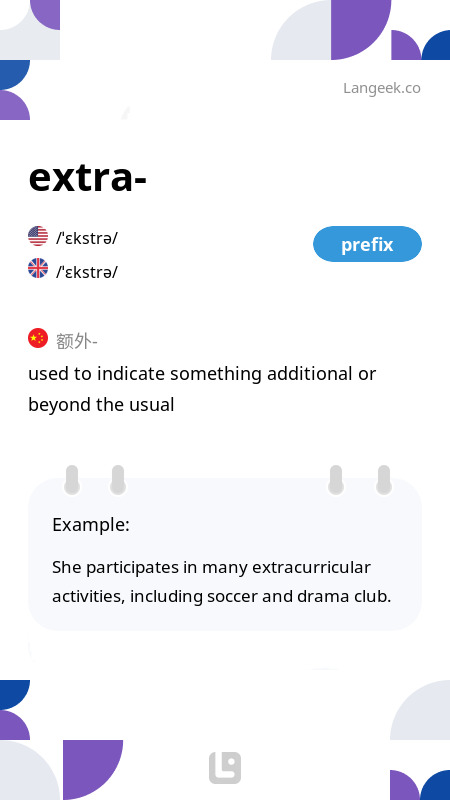Open the Langeek.co link

382,88
